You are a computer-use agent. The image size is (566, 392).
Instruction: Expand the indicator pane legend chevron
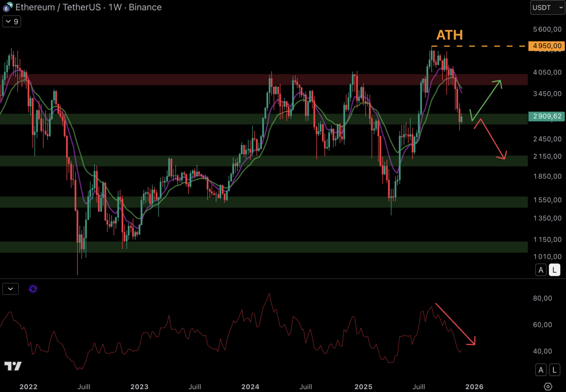click(x=11, y=289)
